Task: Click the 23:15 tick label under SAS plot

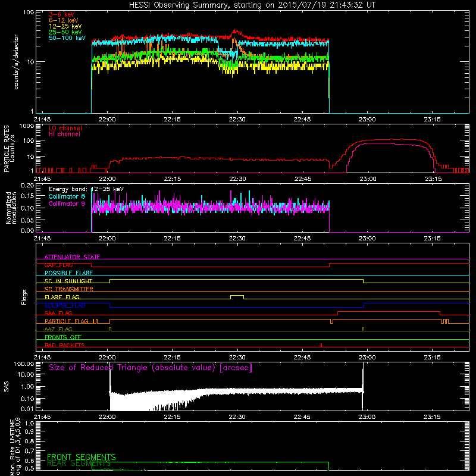Action: click(x=433, y=417)
